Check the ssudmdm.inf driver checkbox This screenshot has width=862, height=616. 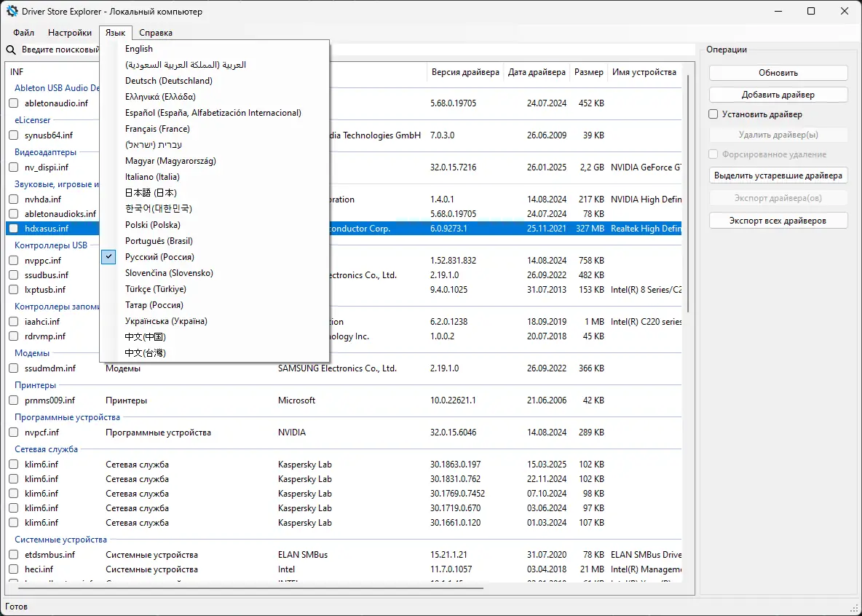coord(12,368)
